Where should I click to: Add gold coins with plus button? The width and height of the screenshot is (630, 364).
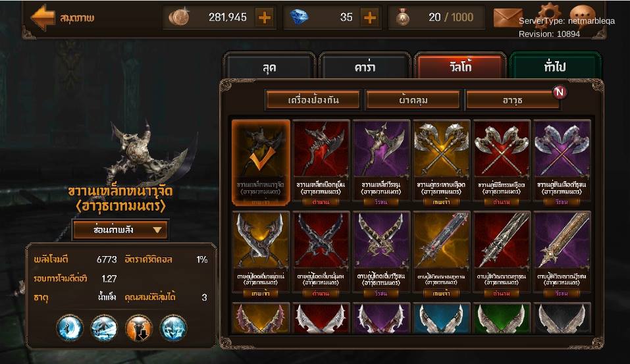click(x=265, y=17)
